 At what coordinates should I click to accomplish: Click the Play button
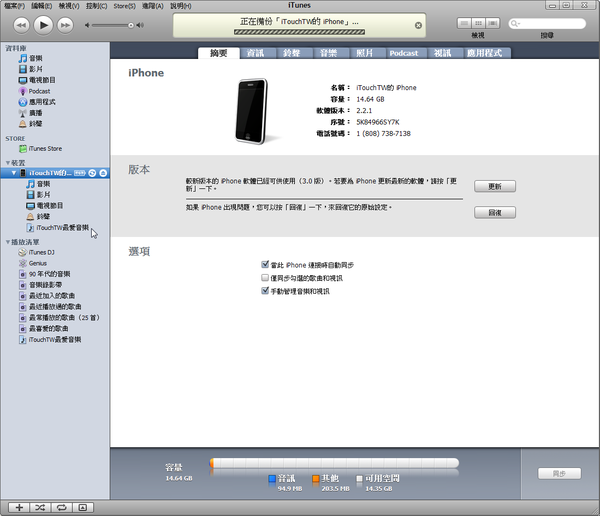(x=43, y=25)
